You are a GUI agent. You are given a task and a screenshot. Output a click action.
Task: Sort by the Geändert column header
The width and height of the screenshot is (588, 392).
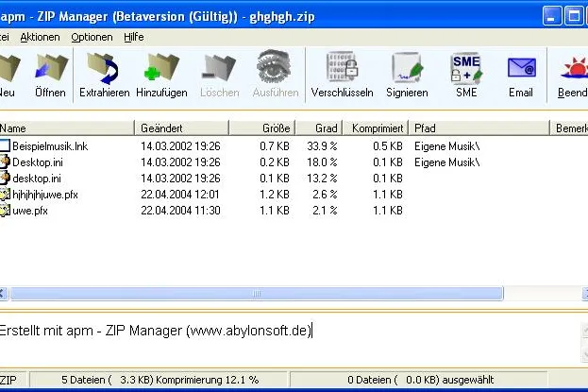pyautogui.click(x=181, y=128)
